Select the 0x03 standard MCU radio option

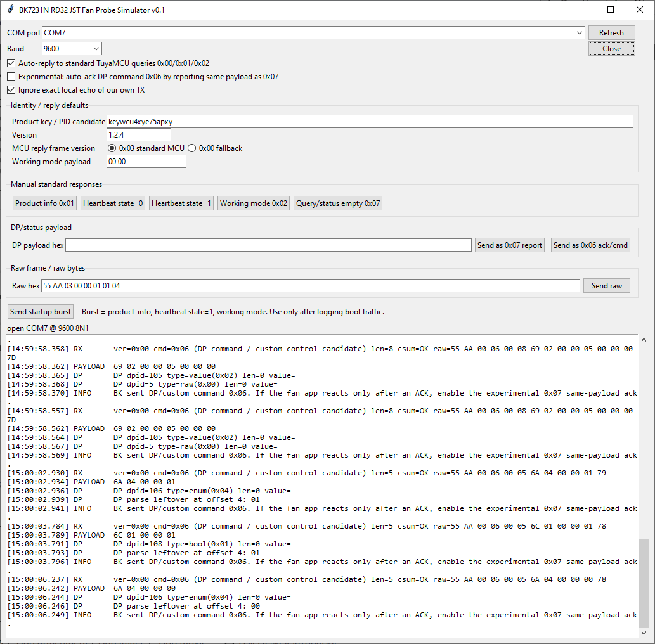pos(112,148)
